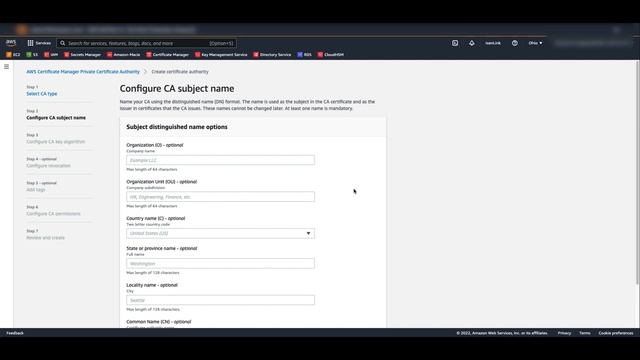This screenshot has width=640, height=360.
Task: Open Key Management Service favorites shortcut
Action: [221, 54]
